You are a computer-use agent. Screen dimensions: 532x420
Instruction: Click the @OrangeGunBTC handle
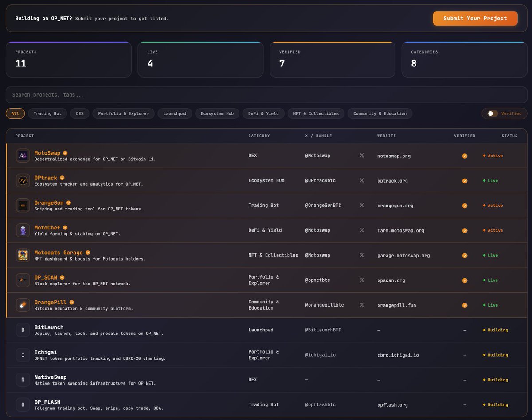(323, 205)
